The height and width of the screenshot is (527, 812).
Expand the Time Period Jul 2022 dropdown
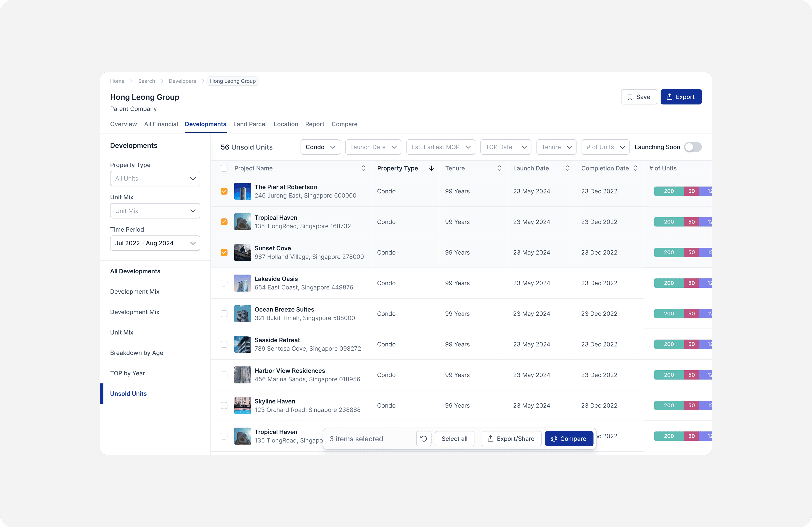coord(155,243)
